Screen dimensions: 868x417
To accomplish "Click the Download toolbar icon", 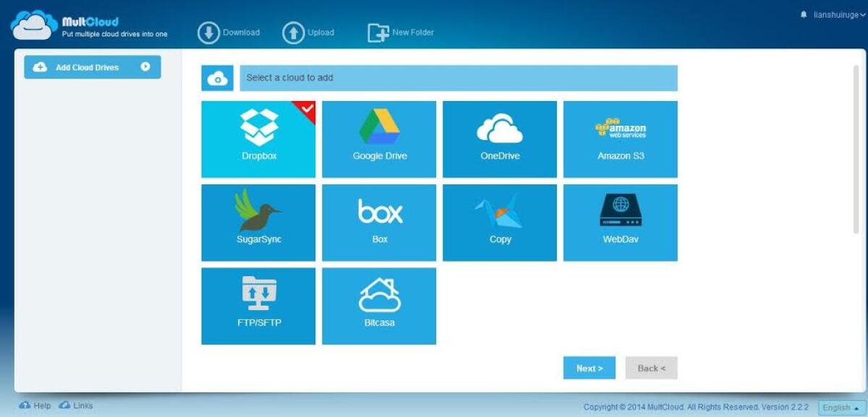I will 208,32.
